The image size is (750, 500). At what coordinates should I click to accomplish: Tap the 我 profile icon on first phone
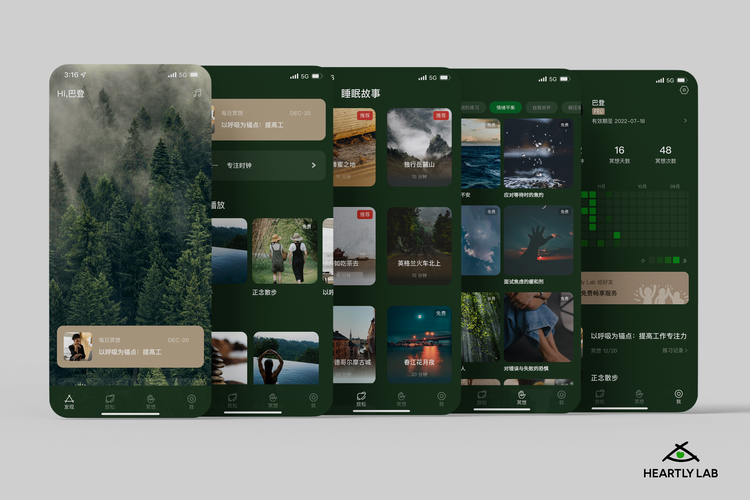pos(192,401)
